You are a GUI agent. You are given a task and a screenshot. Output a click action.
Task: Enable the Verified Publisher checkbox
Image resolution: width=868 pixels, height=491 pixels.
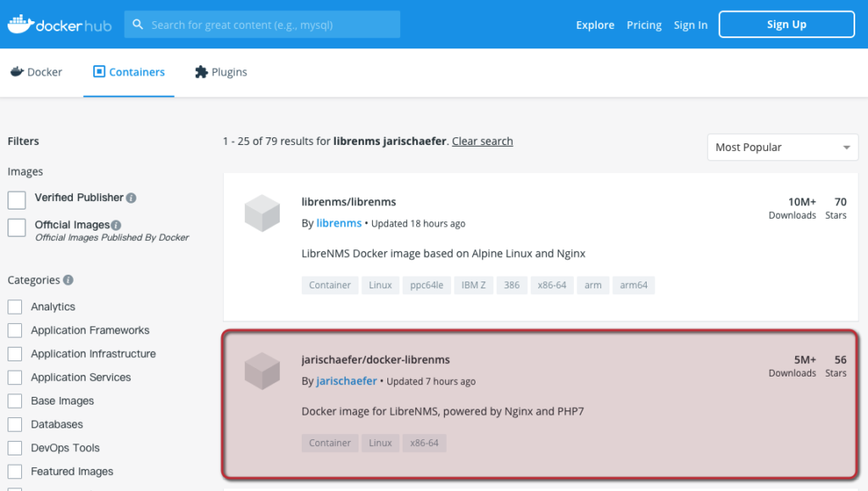click(x=17, y=200)
